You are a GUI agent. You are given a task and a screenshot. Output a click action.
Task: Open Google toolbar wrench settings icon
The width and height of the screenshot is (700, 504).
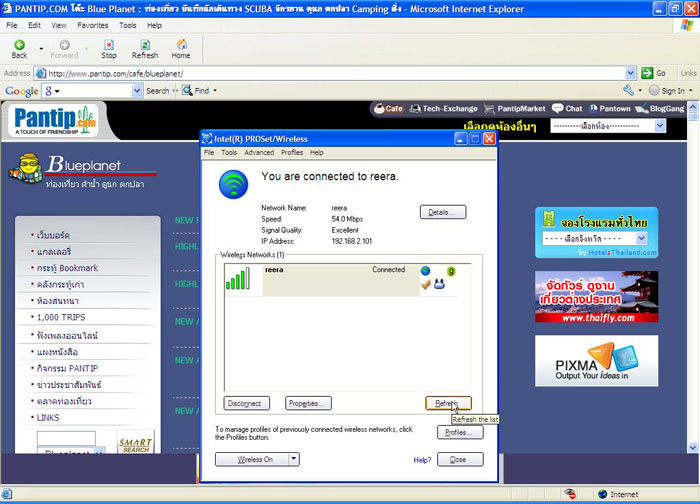coord(628,90)
